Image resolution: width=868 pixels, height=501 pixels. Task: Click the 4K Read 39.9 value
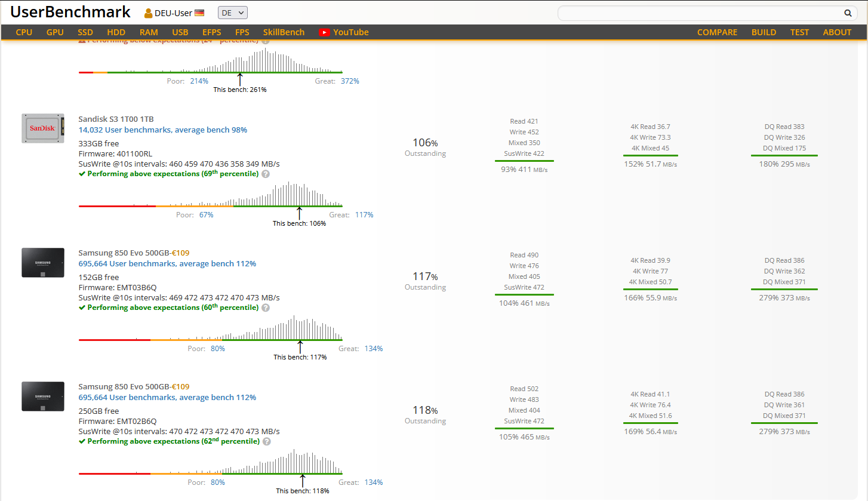tap(650, 260)
